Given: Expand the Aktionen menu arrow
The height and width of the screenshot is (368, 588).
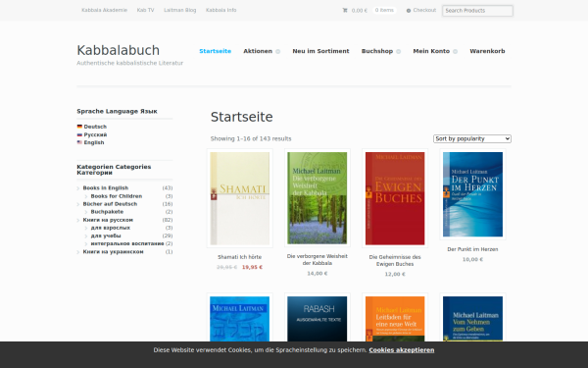Looking at the screenshot, I should (278, 51).
